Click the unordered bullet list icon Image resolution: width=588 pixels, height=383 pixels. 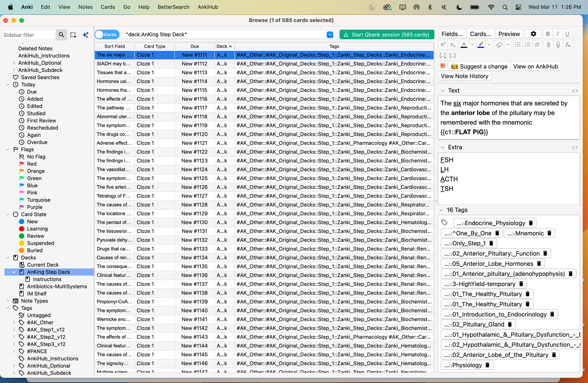[518, 45]
